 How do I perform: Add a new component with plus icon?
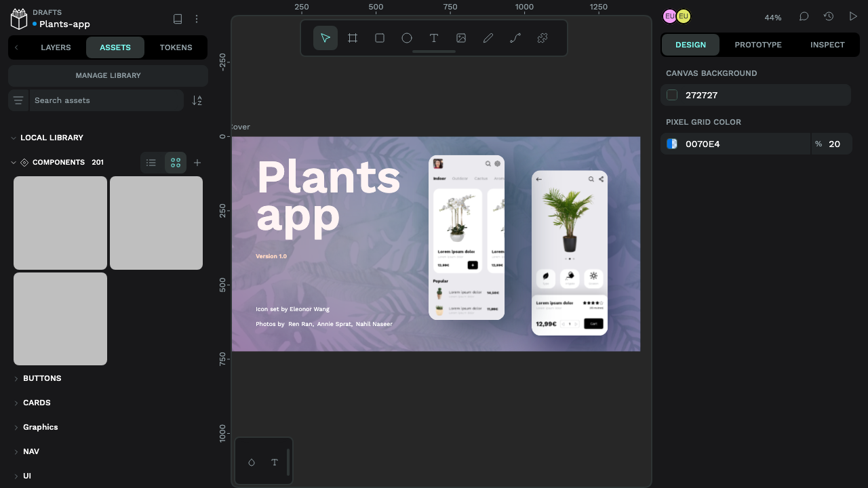[x=197, y=163]
